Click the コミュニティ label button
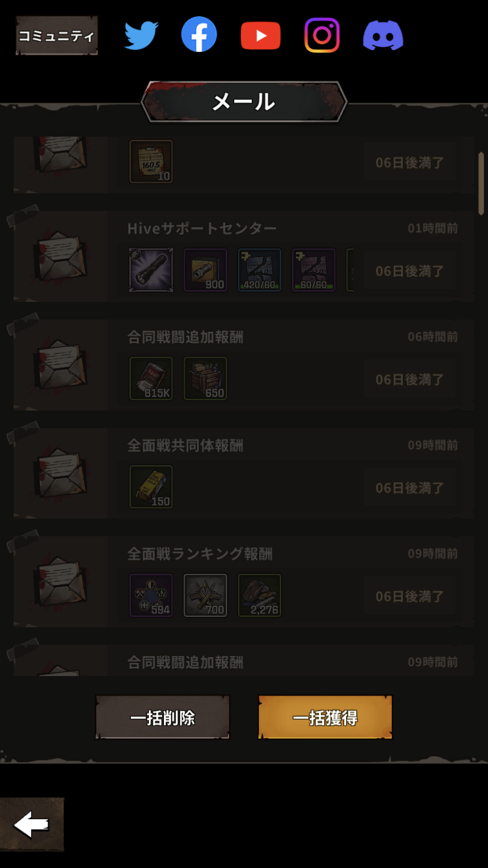The height and width of the screenshot is (868, 488). click(x=57, y=36)
